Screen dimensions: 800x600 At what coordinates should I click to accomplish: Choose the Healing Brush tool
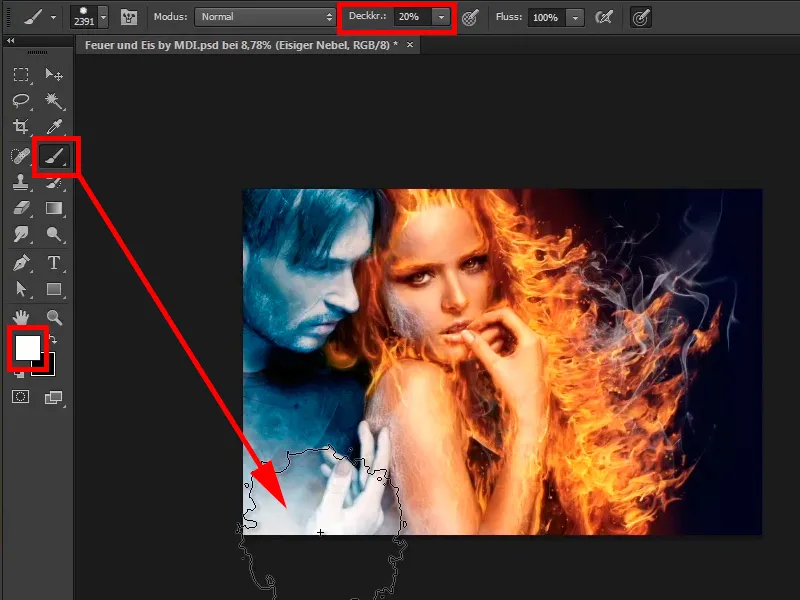21,156
